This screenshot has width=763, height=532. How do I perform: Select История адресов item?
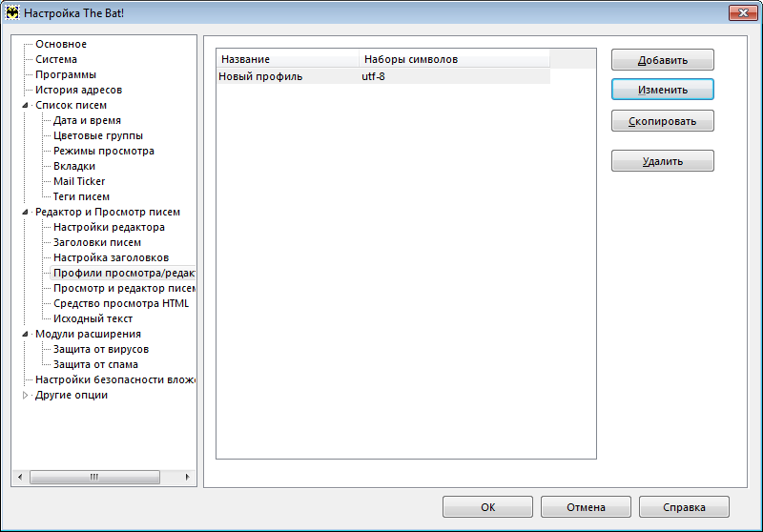point(78,90)
